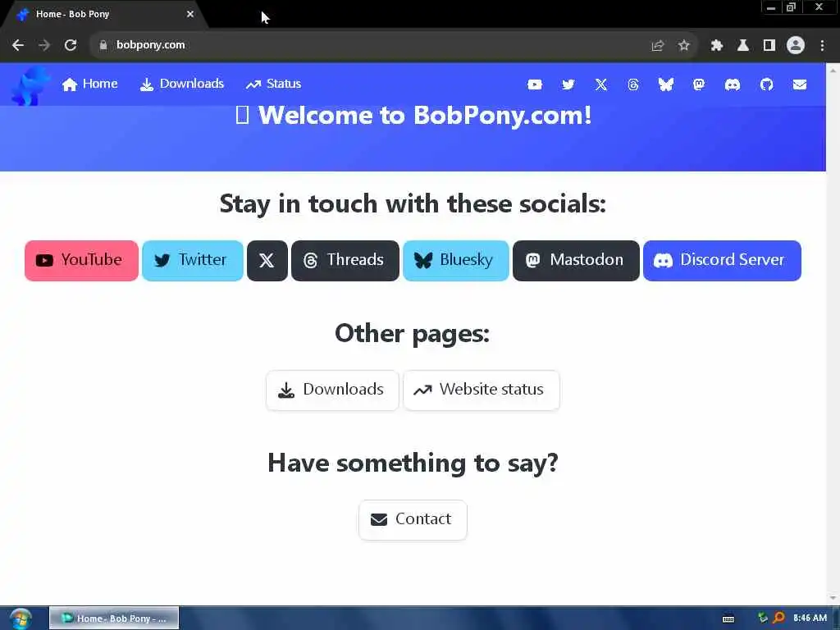Click the red YouTube button
This screenshot has width=840, height=630.
coord(81,260)
